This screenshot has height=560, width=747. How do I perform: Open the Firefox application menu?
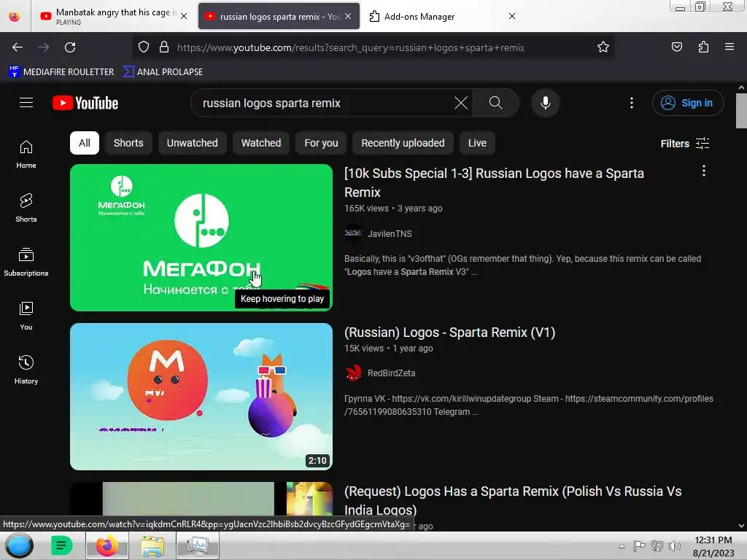click(x=729, y=47)
